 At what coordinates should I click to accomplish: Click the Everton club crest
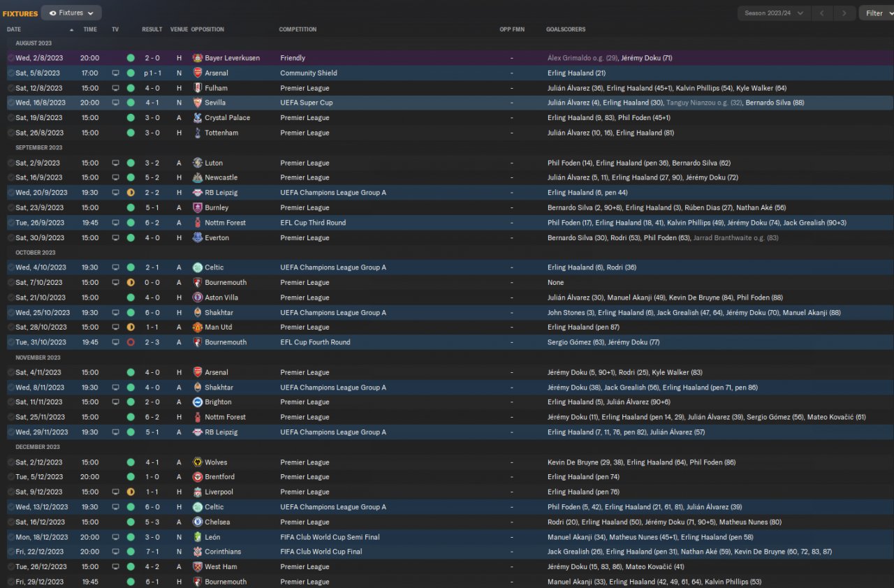[198, 237]
